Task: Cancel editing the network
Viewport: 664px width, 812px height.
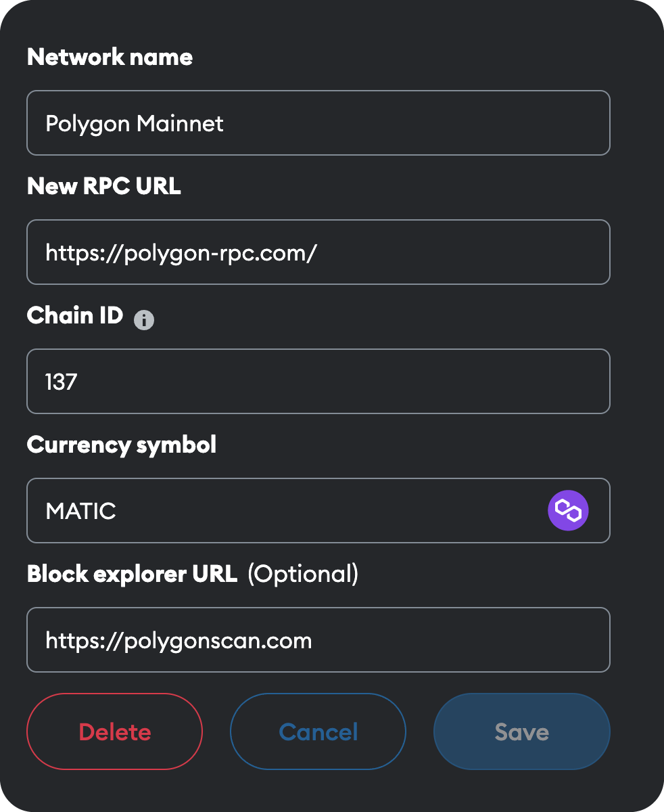Action: click(x=318, y=731)
